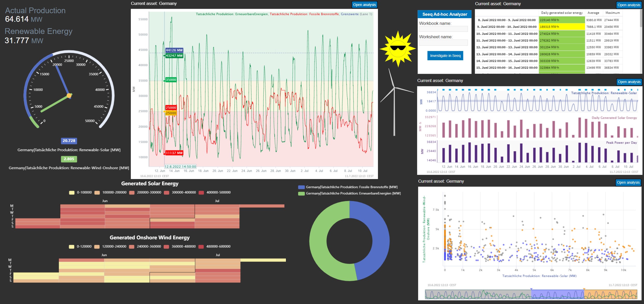Open analysis for the solar bar chart panel

click(629, 82)
